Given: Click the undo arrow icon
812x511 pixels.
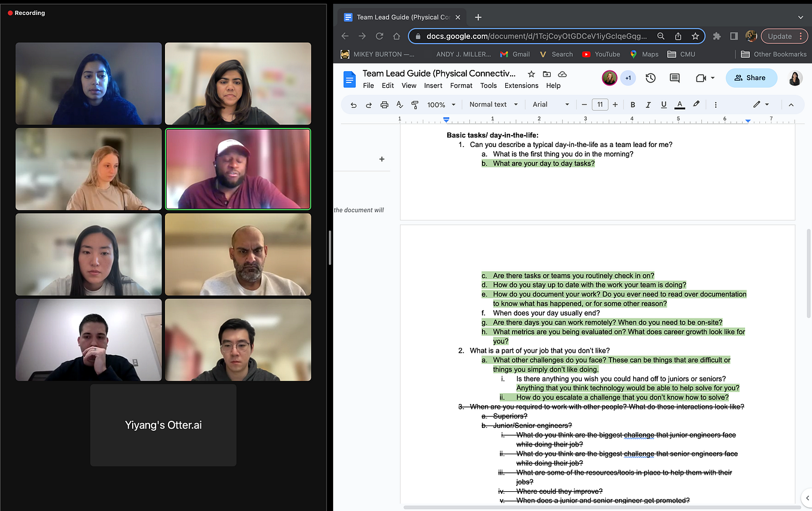Looking at the screenshot, I should click(353, 105).
